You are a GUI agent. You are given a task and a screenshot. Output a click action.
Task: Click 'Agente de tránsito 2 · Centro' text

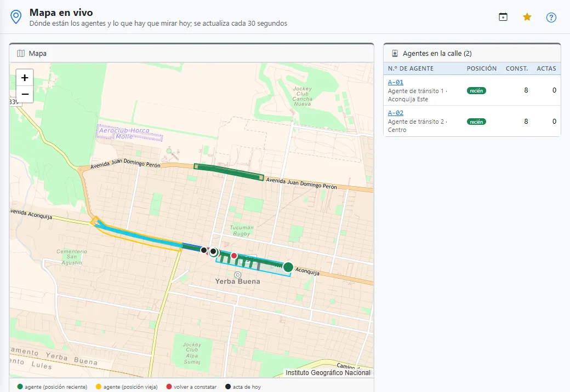tap(417, 125)
